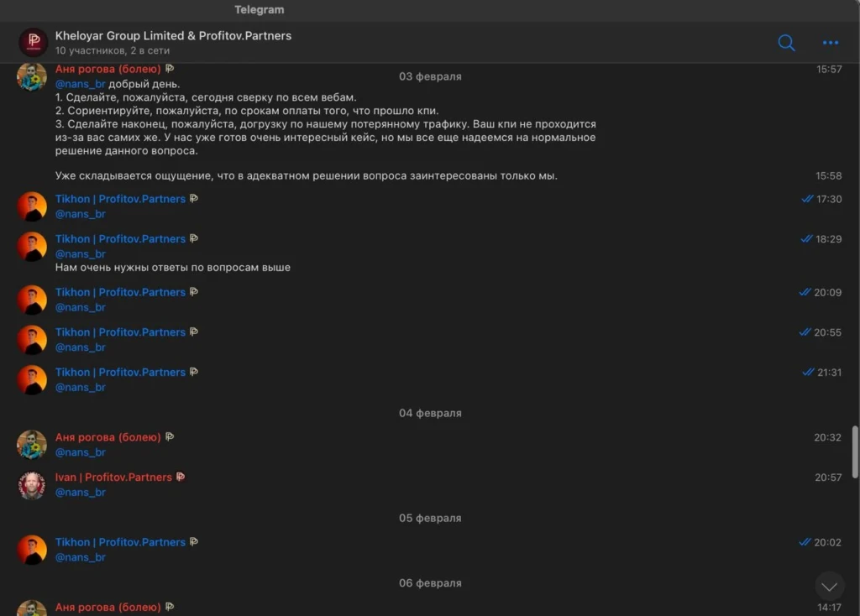The width and height of the screenshot is (860, 616).
Task: Click sender name Tikhon | Profitov.Partners at 21:31
Action: click(x=120, y=372)
